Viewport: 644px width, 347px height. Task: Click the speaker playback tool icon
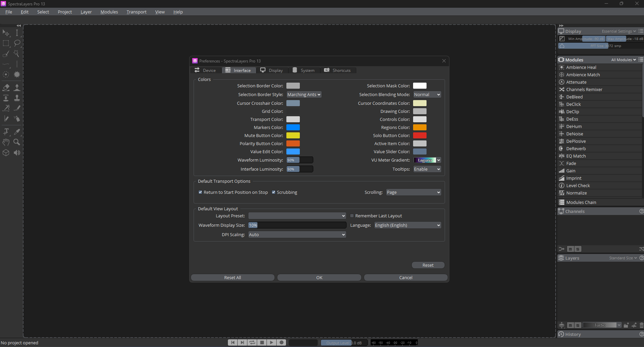coord(17,153)
